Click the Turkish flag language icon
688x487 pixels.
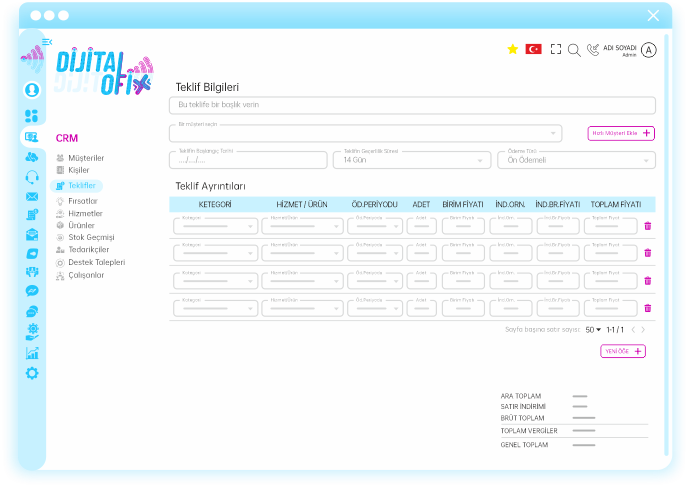(x=533, y=49)
